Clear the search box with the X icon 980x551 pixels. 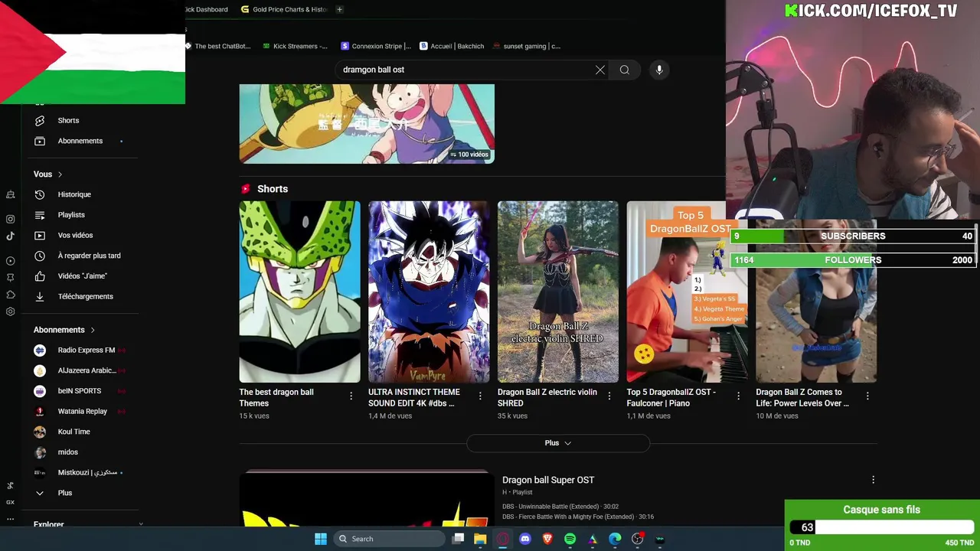[x=600, y=70]
